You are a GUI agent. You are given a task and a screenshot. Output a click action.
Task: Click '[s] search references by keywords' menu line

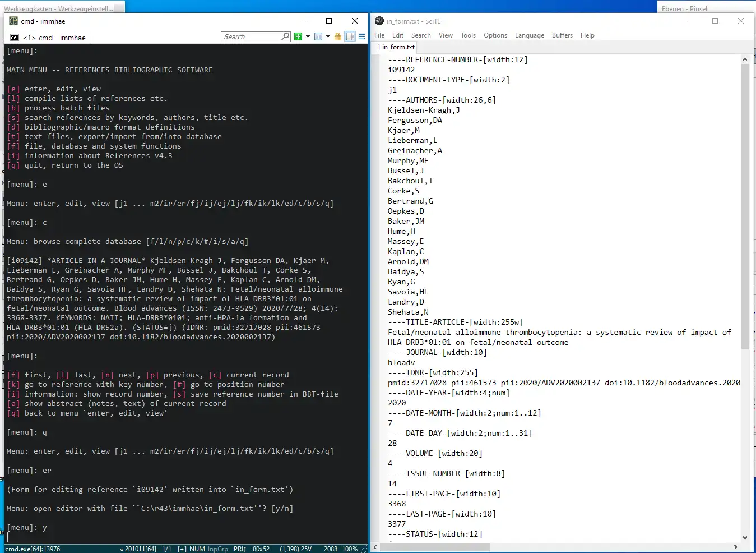(x=127, y=118)
